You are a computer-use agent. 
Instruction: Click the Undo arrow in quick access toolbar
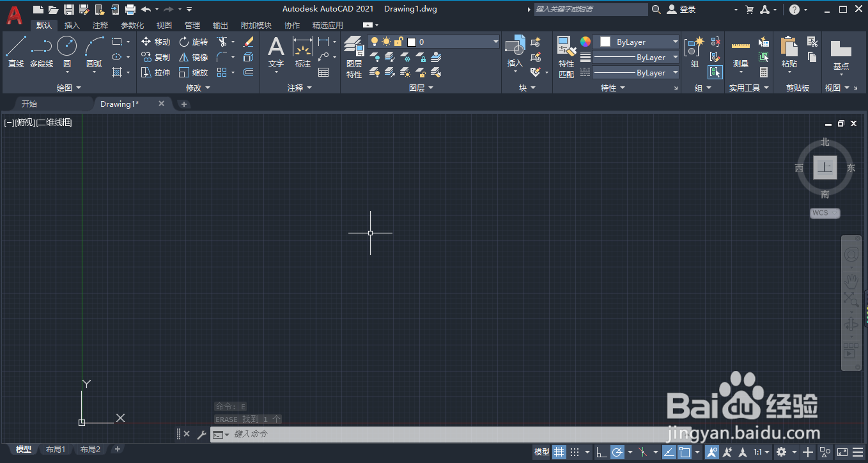tap(146, 9)
